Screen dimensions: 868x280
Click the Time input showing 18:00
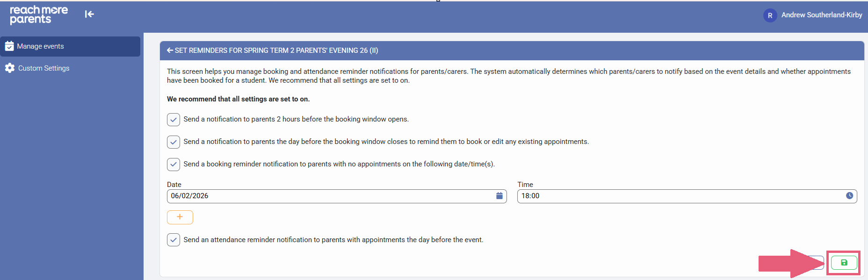click(x=678, y=196)
